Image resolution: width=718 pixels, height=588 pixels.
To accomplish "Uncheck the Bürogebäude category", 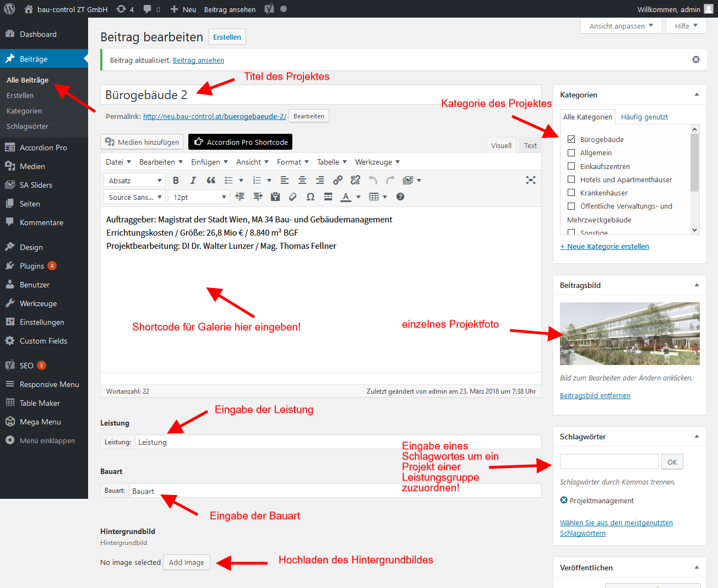I will (x=571, y=139).
